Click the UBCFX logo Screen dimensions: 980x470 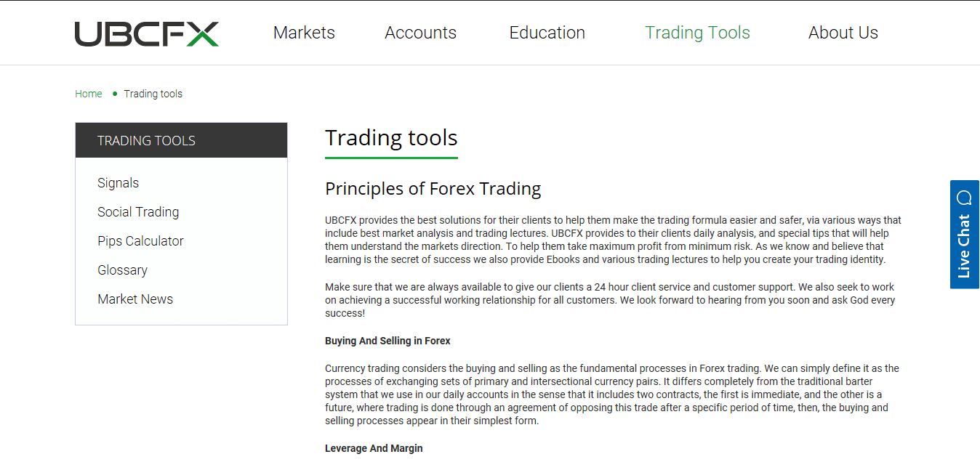pos(146,33)
